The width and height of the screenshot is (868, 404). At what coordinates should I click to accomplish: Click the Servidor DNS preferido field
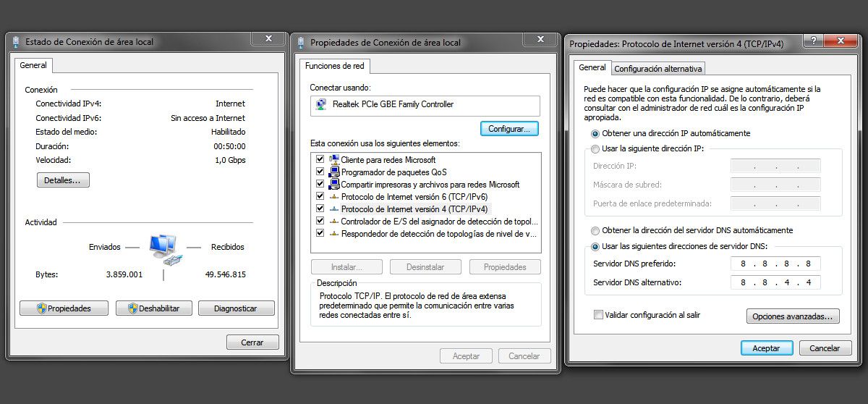775,264
